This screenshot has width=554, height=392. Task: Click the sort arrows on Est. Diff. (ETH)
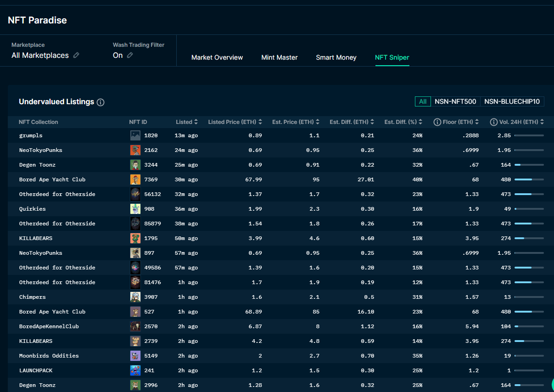coord(372,122)
